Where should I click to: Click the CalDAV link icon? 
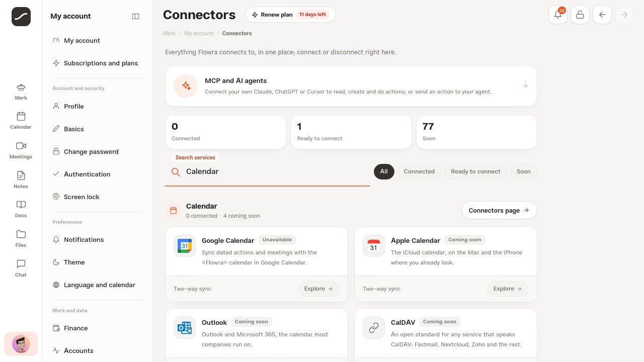(374, 328)
